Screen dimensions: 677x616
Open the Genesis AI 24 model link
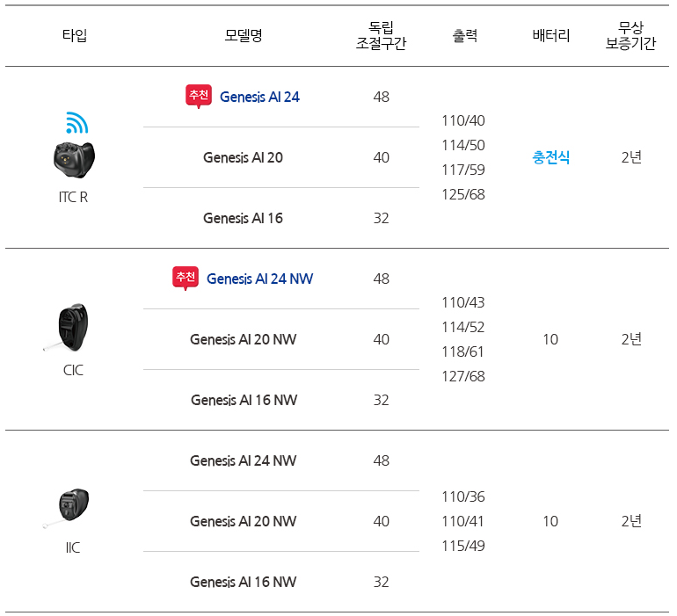point(259,97)
